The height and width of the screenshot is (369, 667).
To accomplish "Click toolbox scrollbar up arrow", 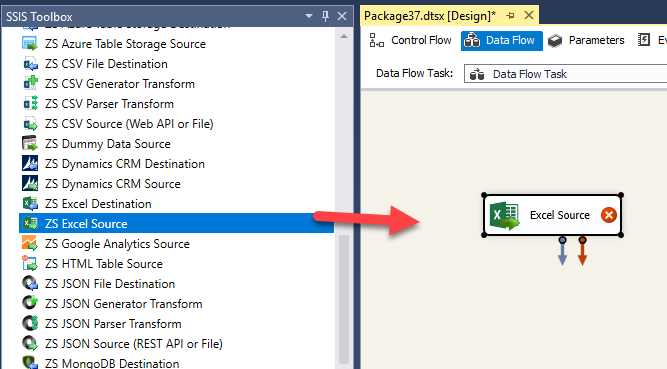I will (344, 37).
